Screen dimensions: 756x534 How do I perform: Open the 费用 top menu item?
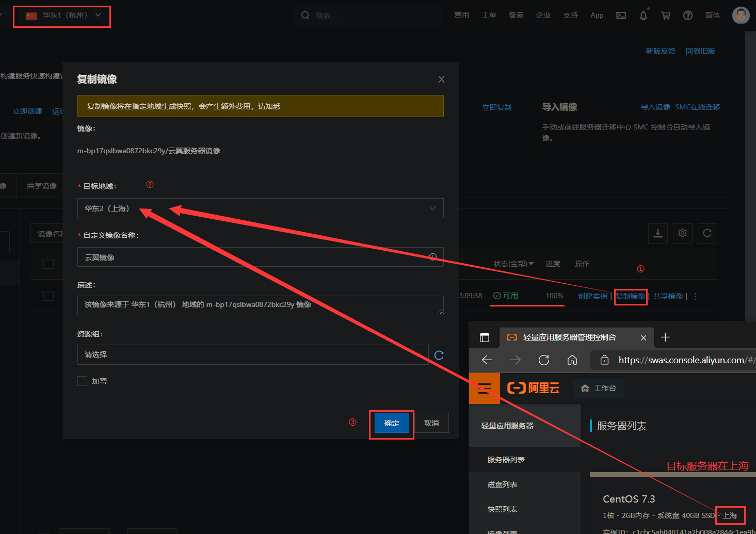[461, 15]
